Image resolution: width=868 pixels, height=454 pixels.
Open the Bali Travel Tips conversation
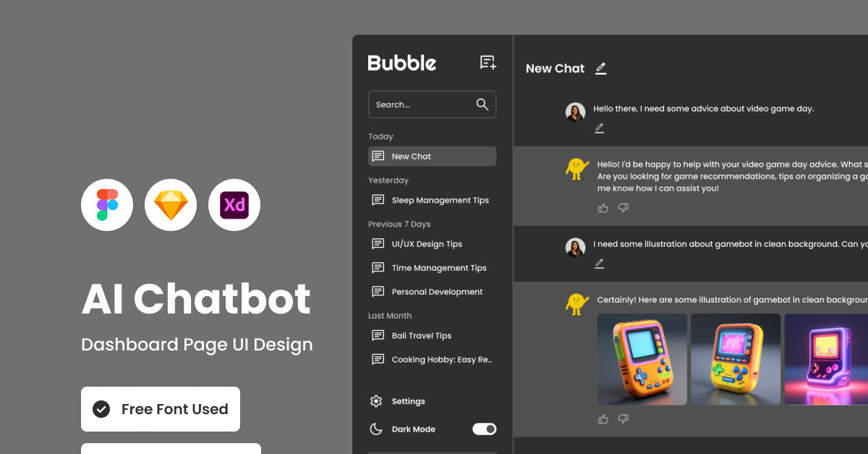pos(421,336)
